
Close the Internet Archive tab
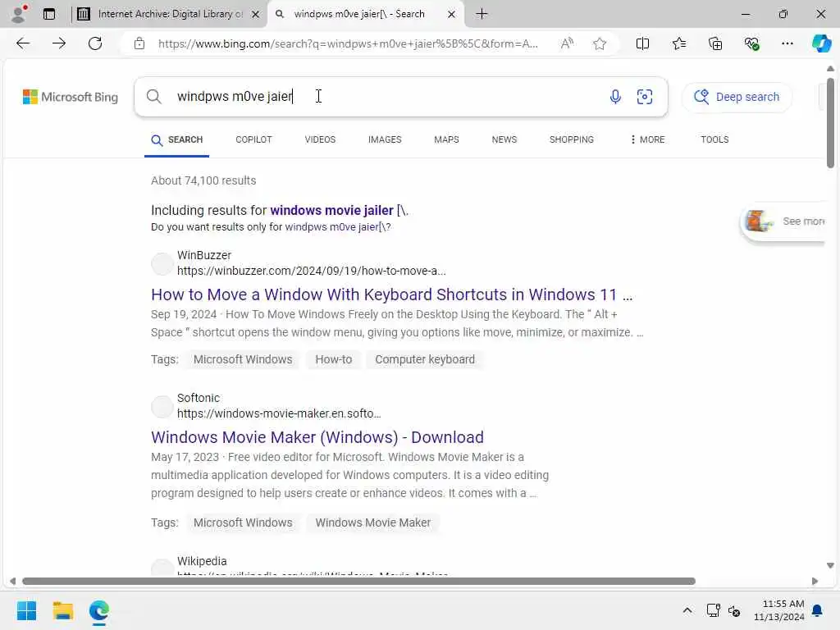[256, 15]
